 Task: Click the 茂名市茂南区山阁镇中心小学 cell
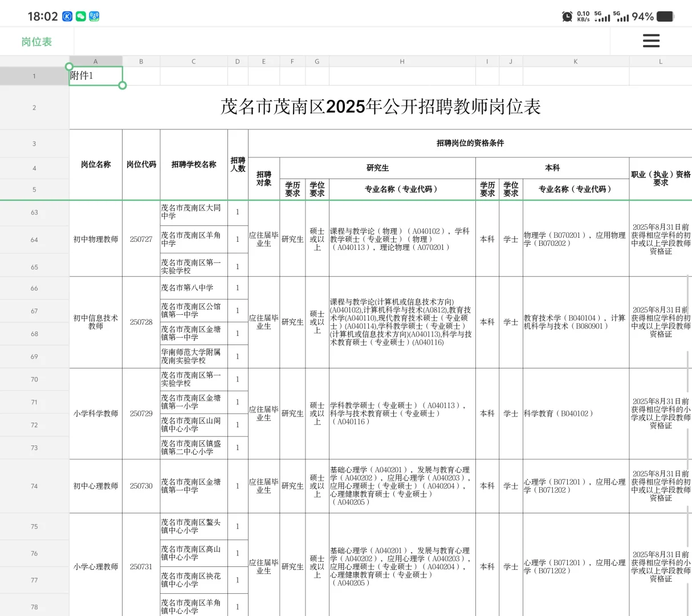(194, 425)
